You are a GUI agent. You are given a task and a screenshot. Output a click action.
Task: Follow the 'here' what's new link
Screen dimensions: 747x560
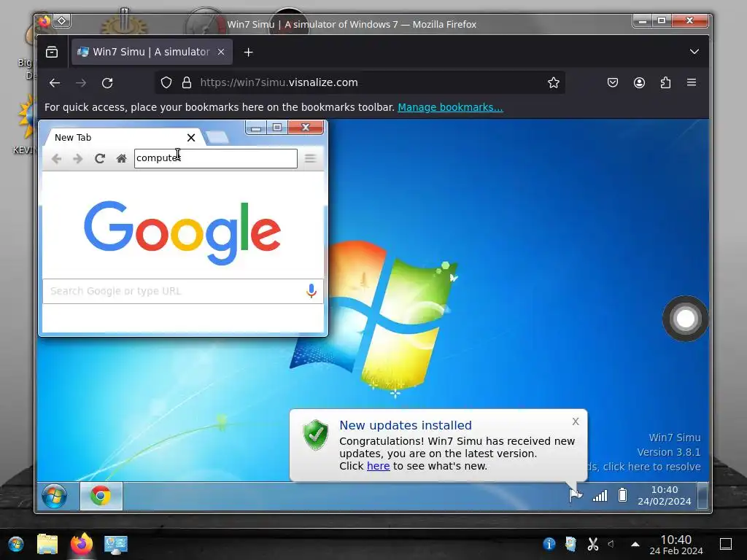pos(379,466)
